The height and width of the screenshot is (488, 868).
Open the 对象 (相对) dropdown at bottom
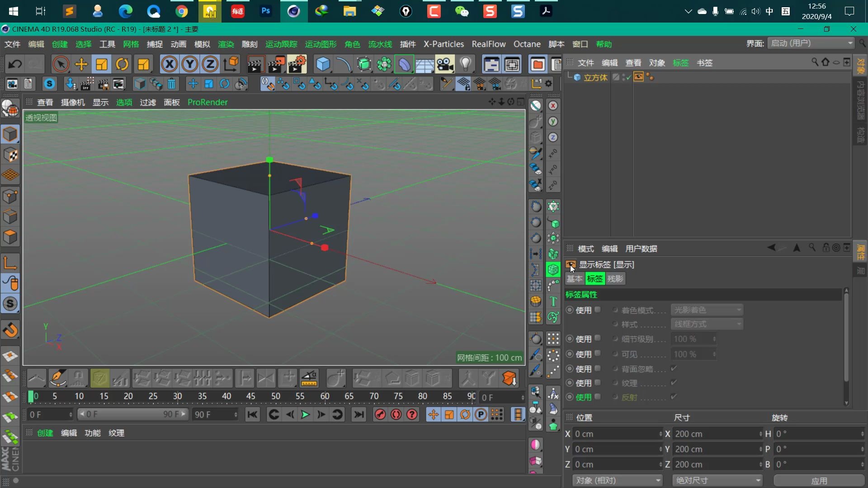pyautogui.click(x=617, y=480)
